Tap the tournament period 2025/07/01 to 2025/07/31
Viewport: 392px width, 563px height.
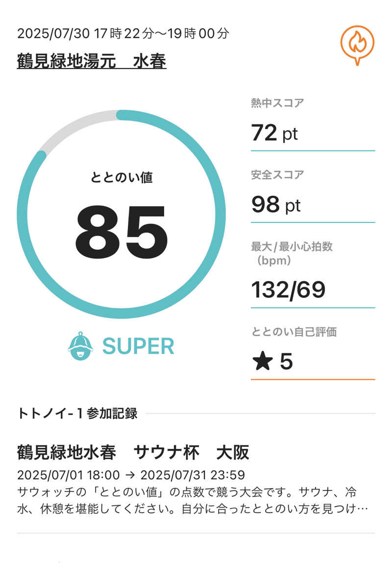[131, 475]
